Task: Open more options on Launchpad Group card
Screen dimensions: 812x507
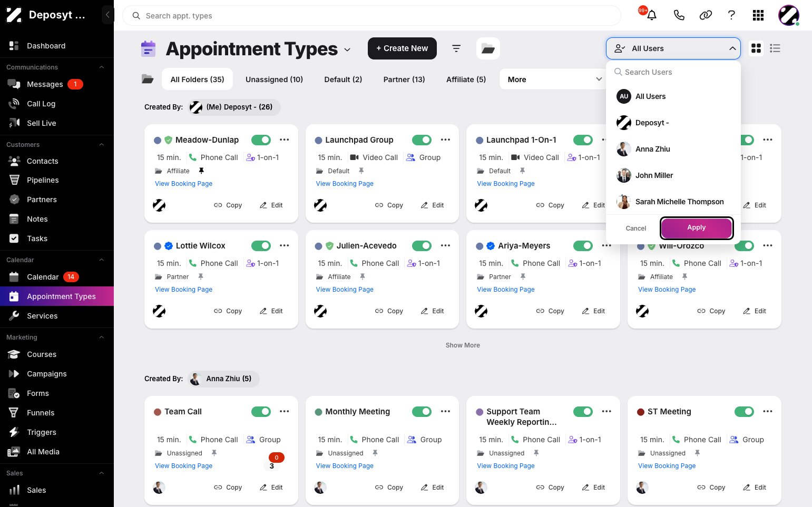Action: tap(445, 140)
